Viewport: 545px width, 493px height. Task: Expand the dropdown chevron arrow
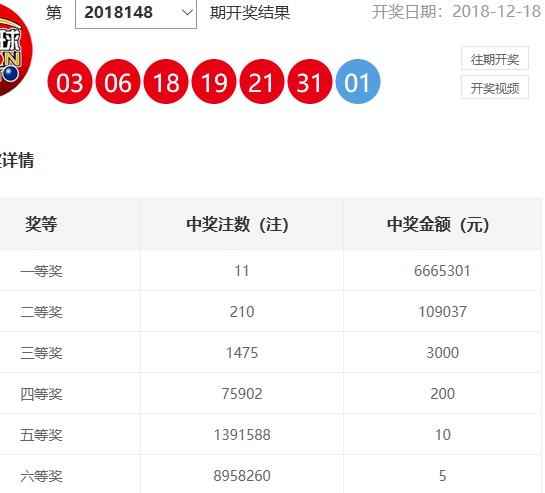click(187, 13)
